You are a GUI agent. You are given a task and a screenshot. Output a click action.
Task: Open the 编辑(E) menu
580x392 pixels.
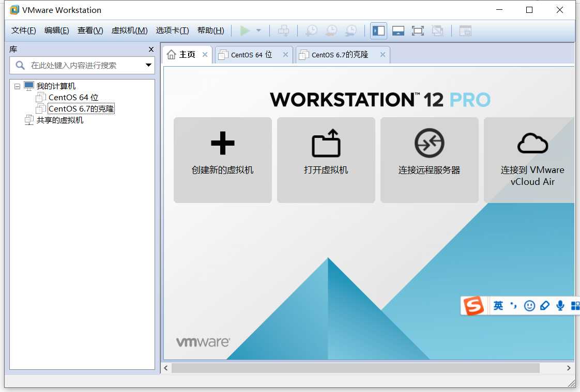[56, 30]
